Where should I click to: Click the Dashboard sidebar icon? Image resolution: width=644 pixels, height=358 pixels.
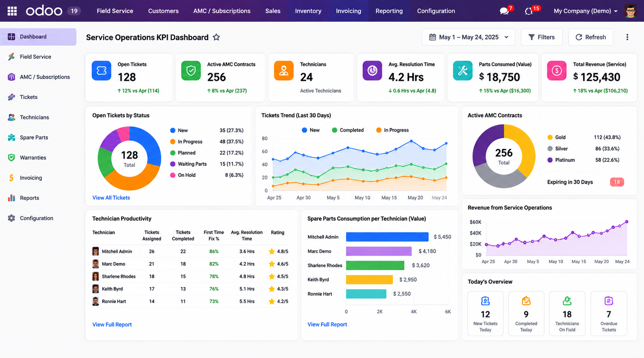(11, 37)
